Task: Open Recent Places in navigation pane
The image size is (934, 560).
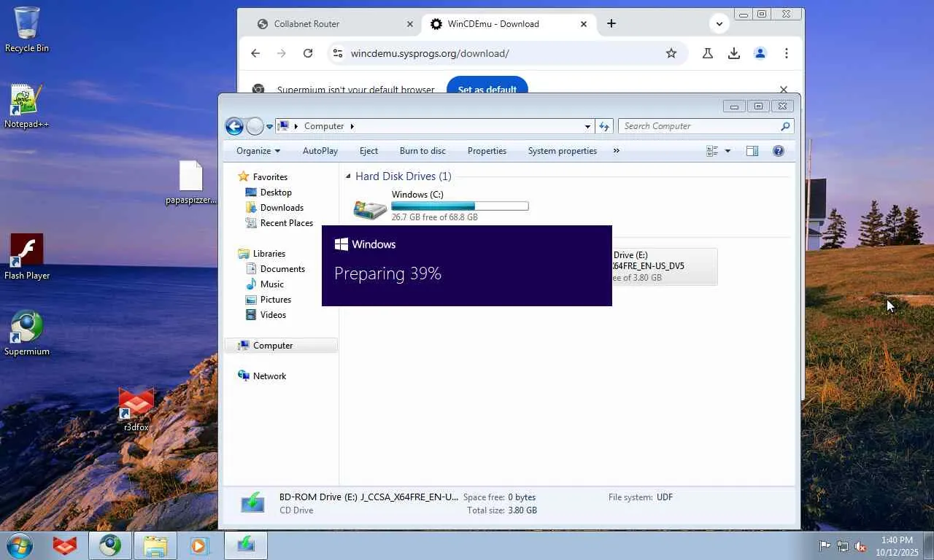Action: point(286,223)
